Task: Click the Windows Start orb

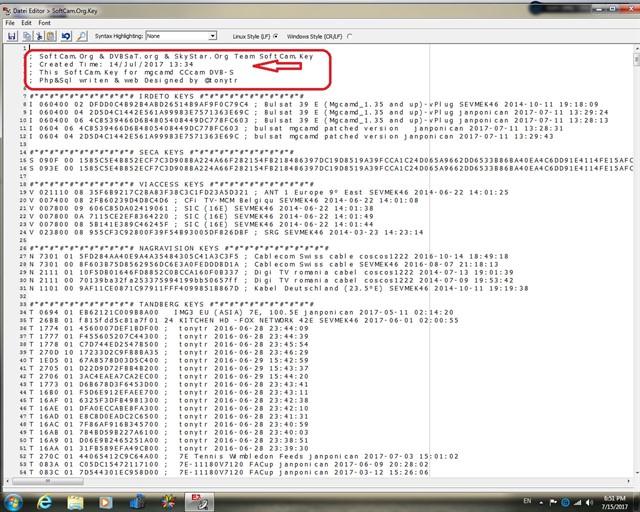Action: 13,502
